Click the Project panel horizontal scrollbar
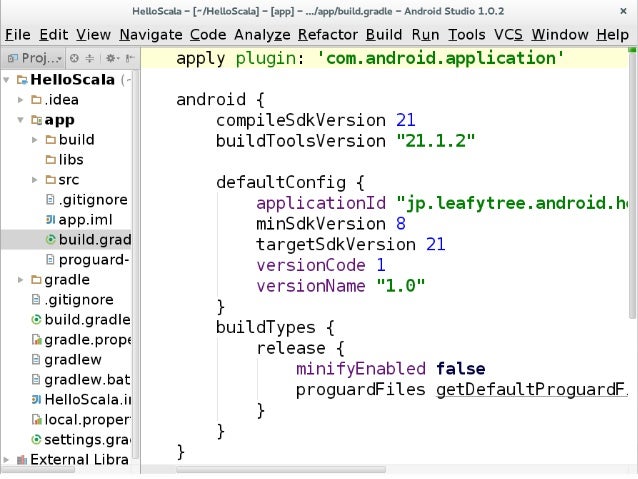The height and width of the screenshot is (479, 638). (38, 470)
